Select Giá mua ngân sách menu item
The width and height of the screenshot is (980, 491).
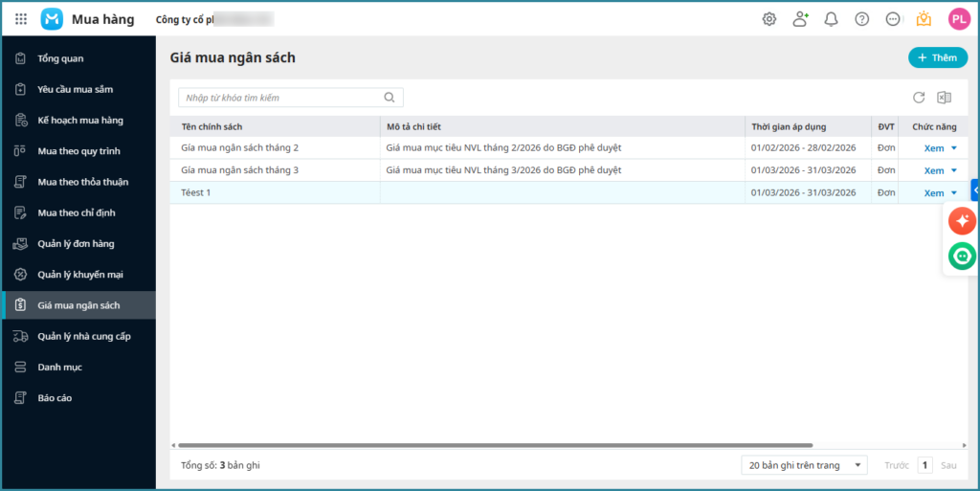(78, 305)
